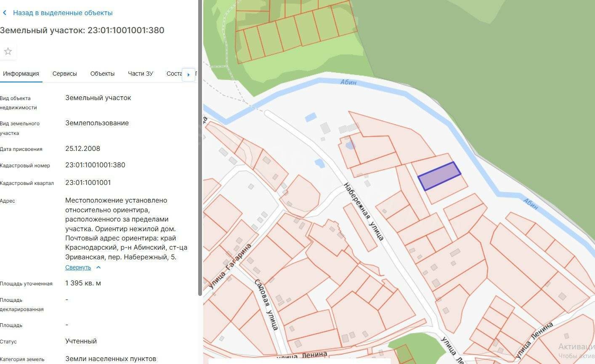Collapse address using Свернуть link

(x=78, y=267)
